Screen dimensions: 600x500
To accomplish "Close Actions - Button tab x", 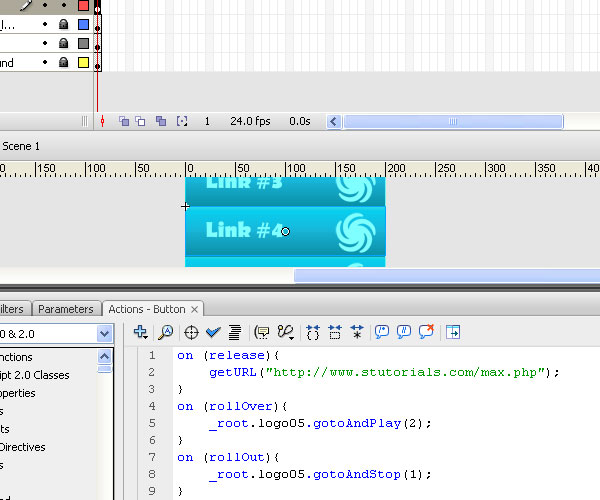I will (x=194, y=309).
